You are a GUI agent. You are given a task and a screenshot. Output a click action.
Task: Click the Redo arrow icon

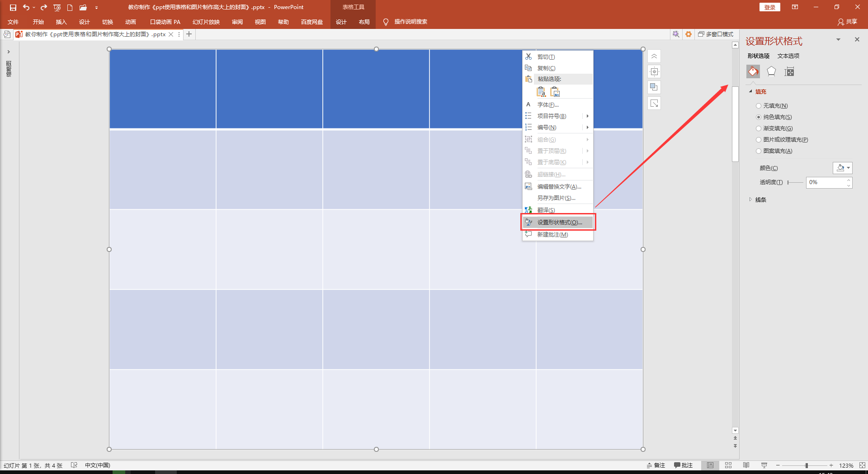point(44,7)
